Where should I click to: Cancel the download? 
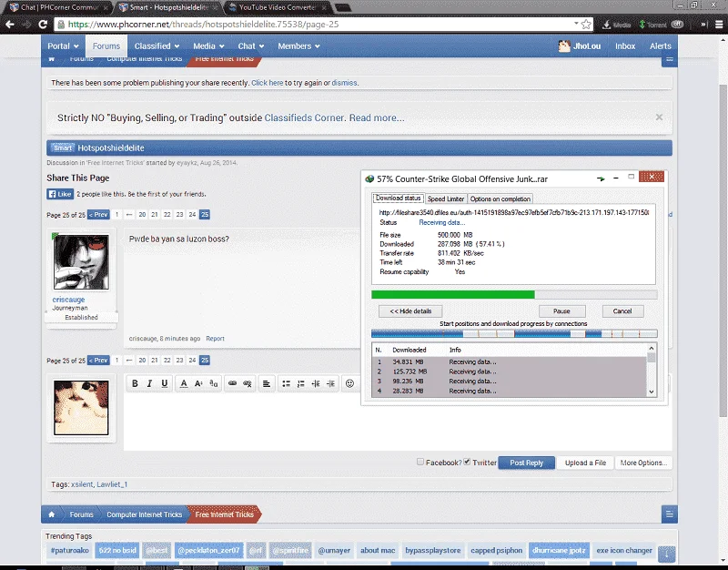tap(622, 311)
